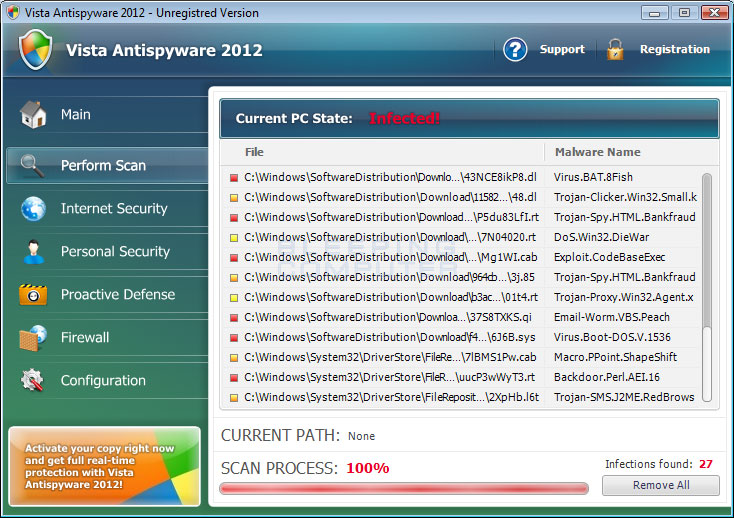Select the Backdoor.Perl.AEI.16 entry
The width and height of the screenshot is (734, 518).
point(607,377)
